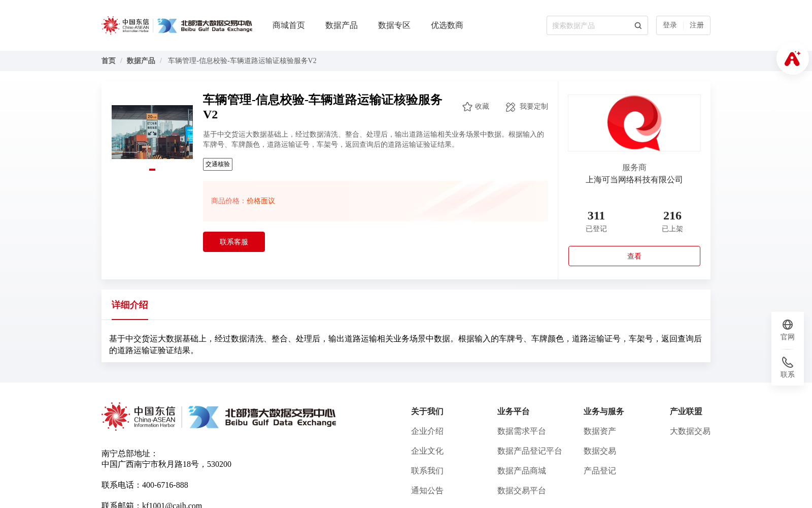
Task: Open the 官网 globe icon
Action: pyautogui.click(x=788, y=325)
